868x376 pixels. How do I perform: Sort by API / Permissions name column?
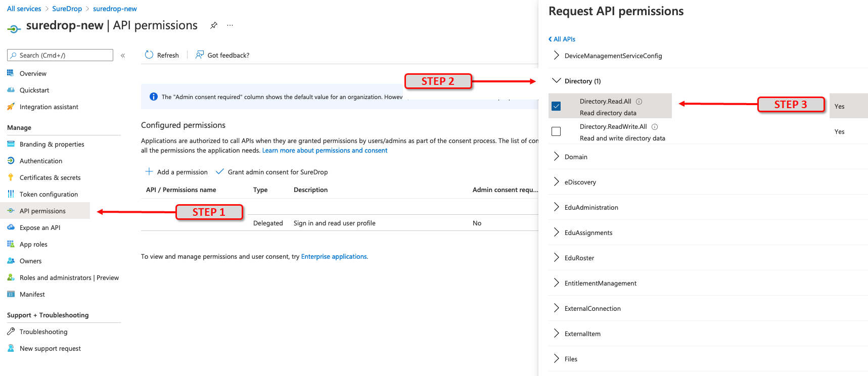[181, 190]
